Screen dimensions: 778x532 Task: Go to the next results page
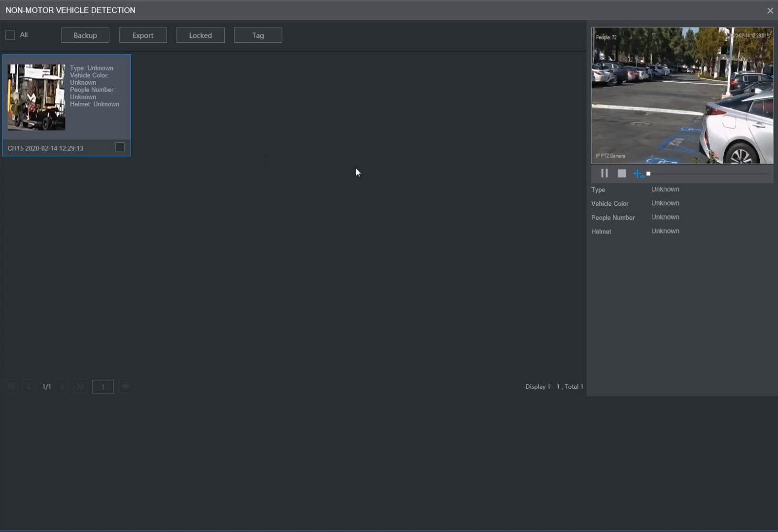tap(63, 387)
